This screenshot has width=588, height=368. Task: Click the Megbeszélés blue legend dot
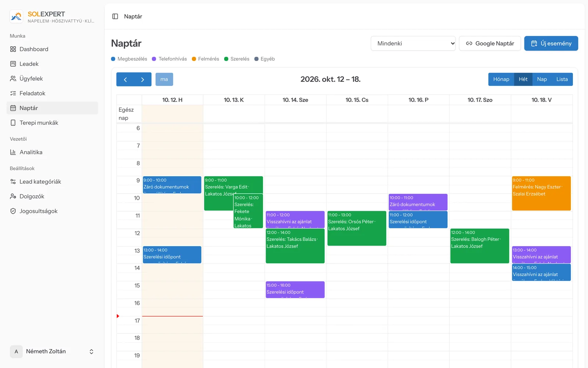113,59
